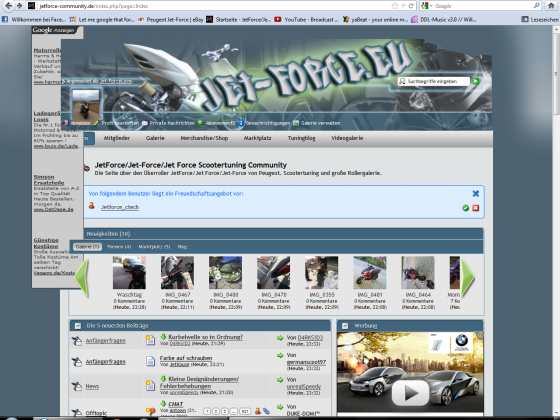Collapse the Werbung box

345,326
